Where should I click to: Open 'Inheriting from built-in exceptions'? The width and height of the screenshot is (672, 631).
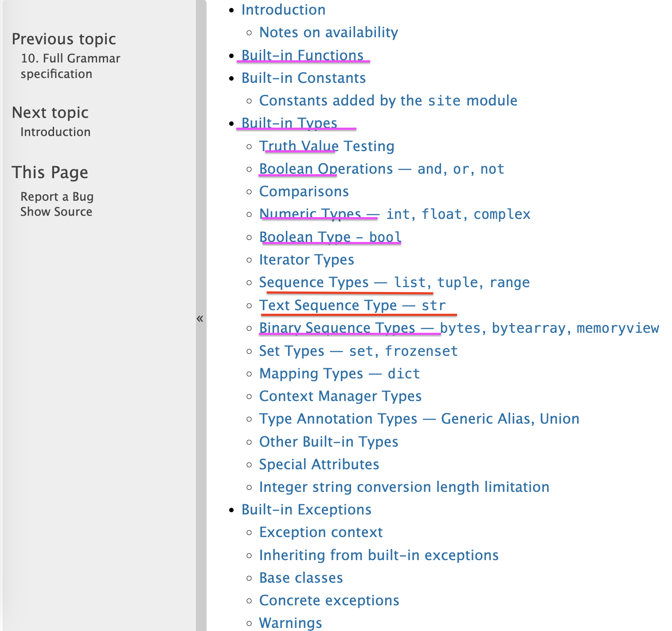(379, 555)
